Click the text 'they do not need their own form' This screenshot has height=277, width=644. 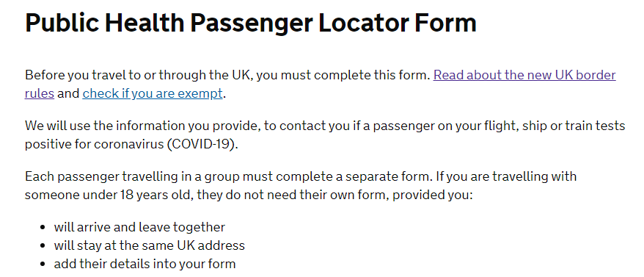pyautogui.click(x=293, y=195)
